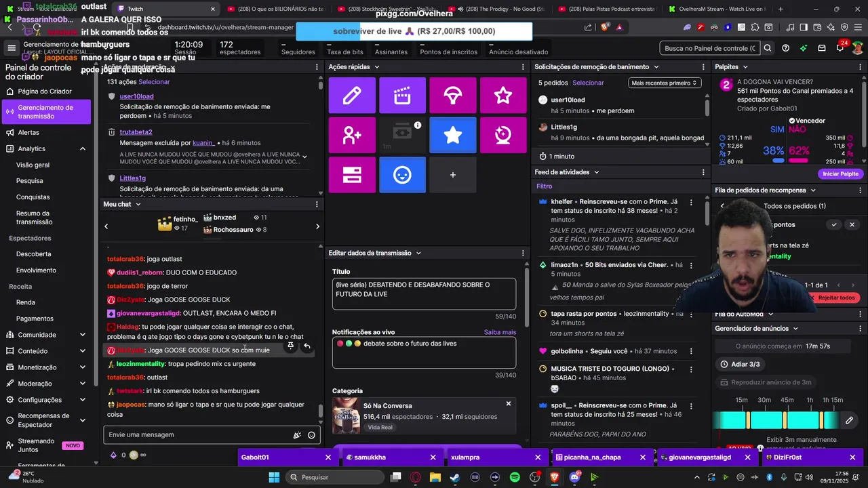The width and height of the screenshot is (868, 488).
Task: Open Página do Criador in the sidebar
Action: click(45, 91)
